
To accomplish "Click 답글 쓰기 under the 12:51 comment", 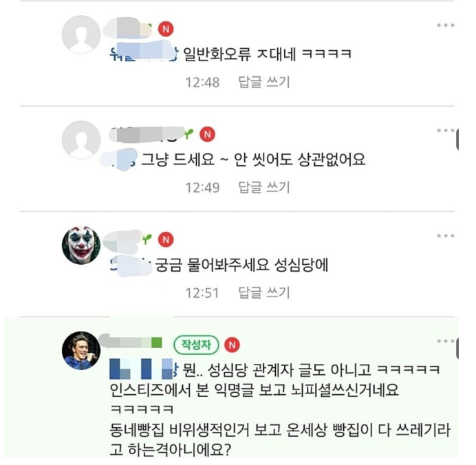I will click(x=264, y=292).
